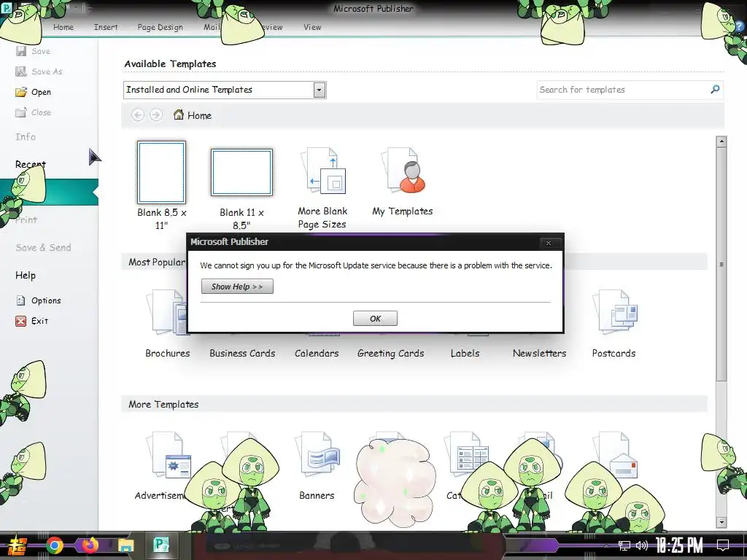
Task: Click the Close document icon
Action: coord(21,112)
